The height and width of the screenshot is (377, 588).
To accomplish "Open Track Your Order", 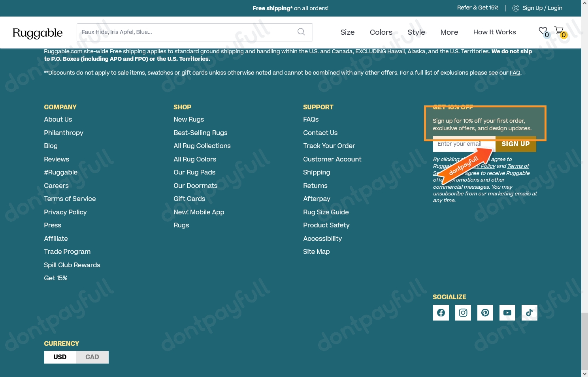I will (x=329, y=146).
